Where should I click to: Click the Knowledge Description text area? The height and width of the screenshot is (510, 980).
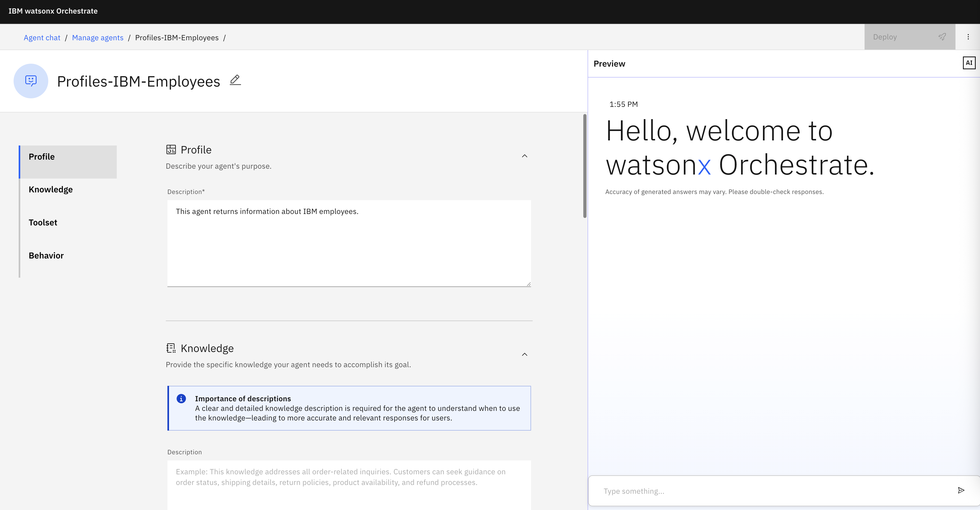tap(349, 485)
